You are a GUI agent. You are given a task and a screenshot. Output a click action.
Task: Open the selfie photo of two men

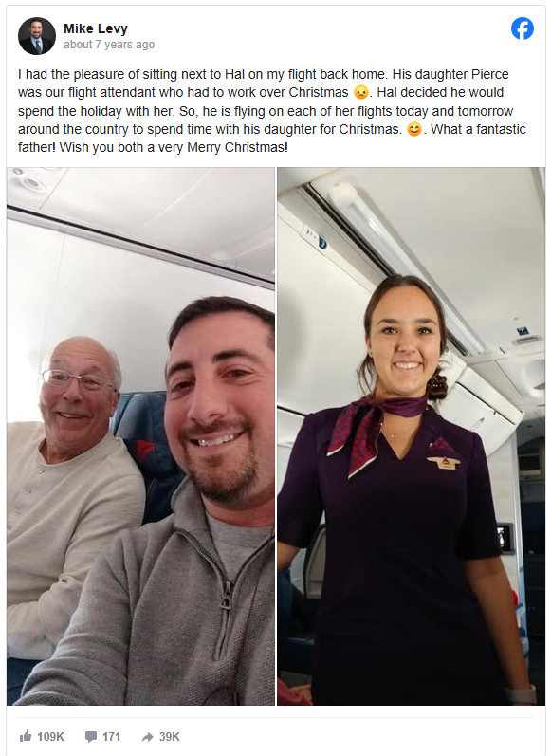140,436
